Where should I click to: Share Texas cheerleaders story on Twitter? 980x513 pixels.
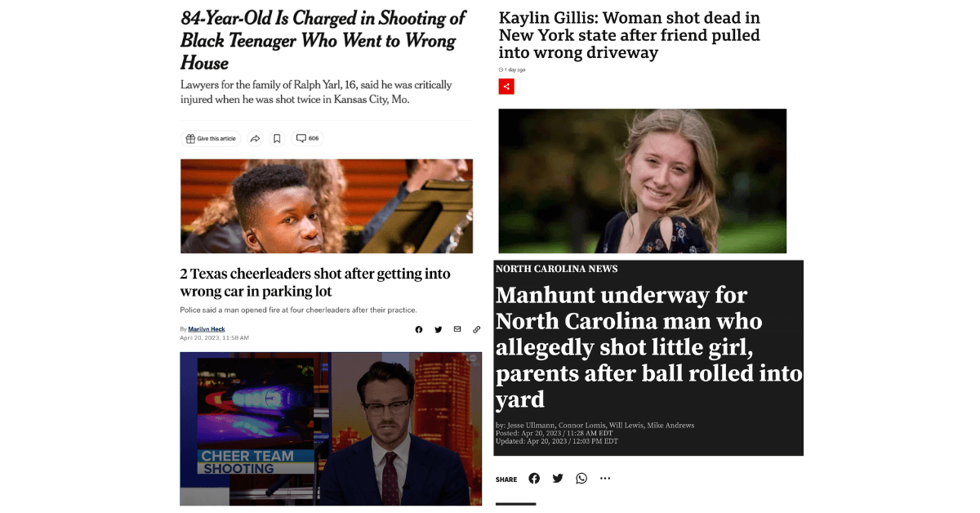coord(439,330)
